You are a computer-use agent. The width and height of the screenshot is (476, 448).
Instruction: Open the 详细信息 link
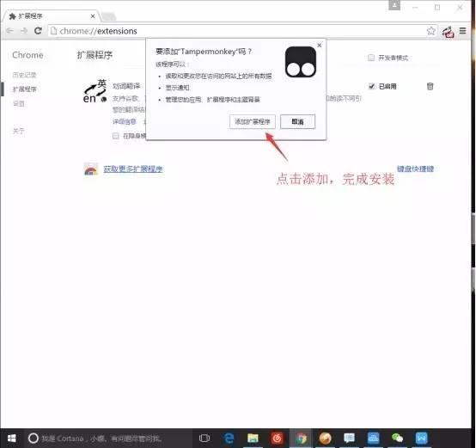[125, 122]
